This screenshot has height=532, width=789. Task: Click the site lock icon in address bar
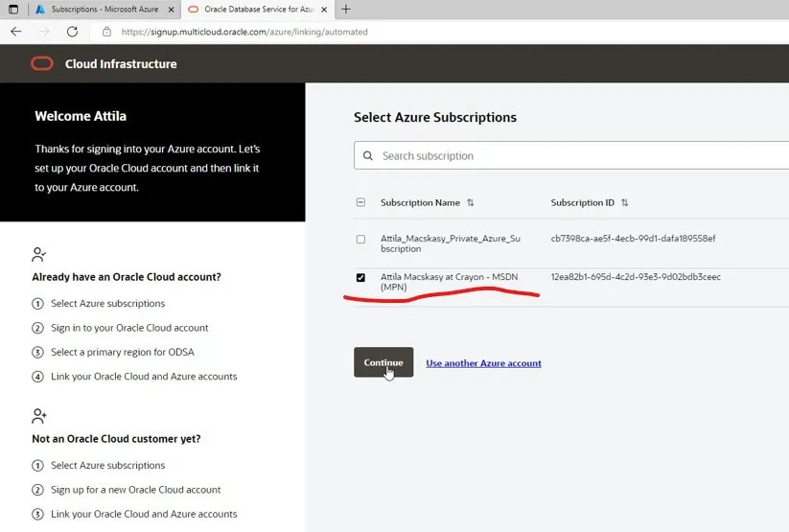[106, 32]
